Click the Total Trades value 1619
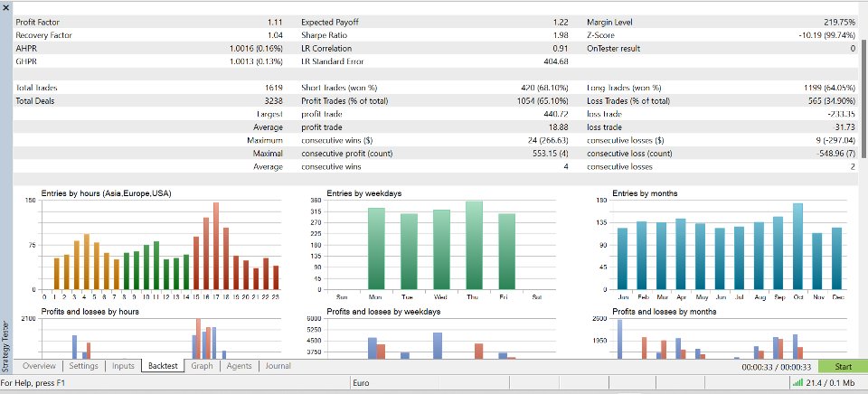 click(x=274, y=88)
